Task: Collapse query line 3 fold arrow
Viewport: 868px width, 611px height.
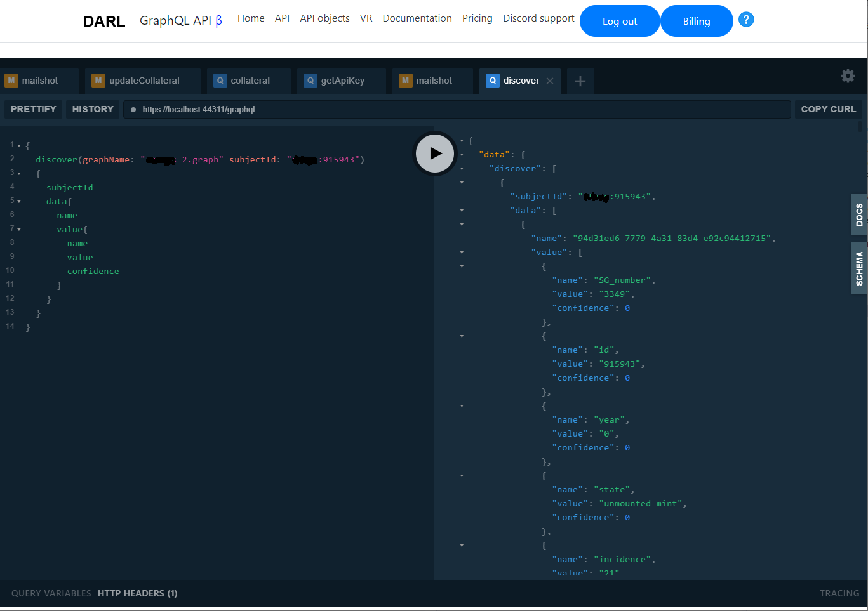Action: 19,174
